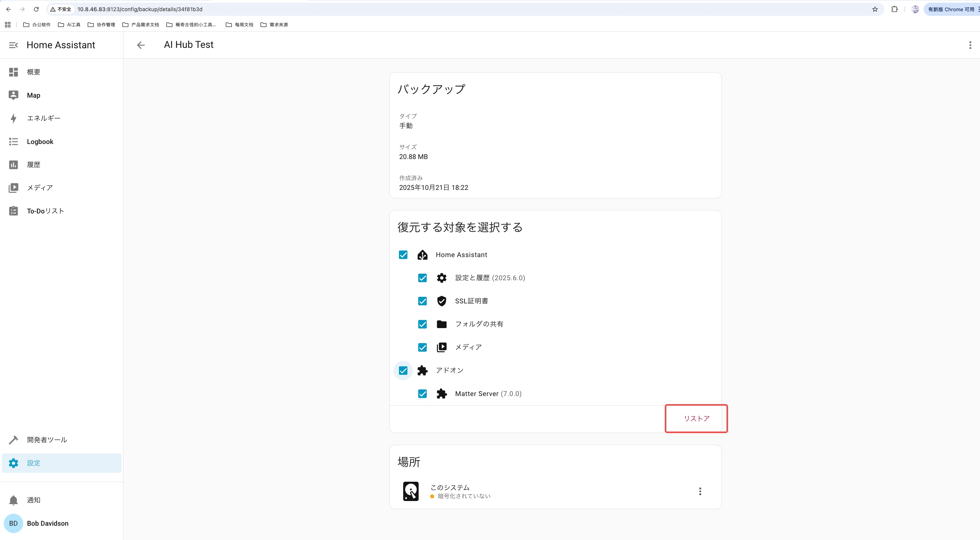Open the AI工具 bookmark folder
This screenshot has height=540, width=980.
69,25
